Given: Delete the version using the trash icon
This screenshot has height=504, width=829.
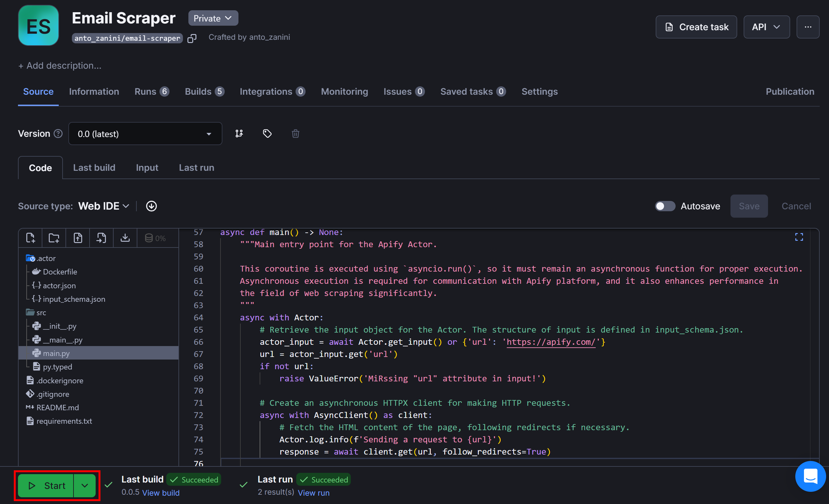Looking at the screenshot, I should (295, 134).
